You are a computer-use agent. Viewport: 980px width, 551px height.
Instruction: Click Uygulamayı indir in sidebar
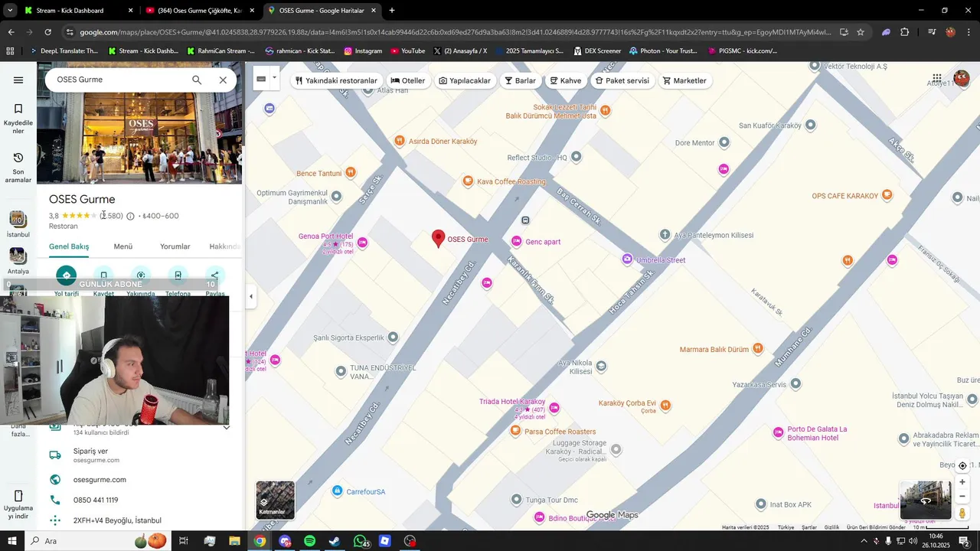coord(18,505)
